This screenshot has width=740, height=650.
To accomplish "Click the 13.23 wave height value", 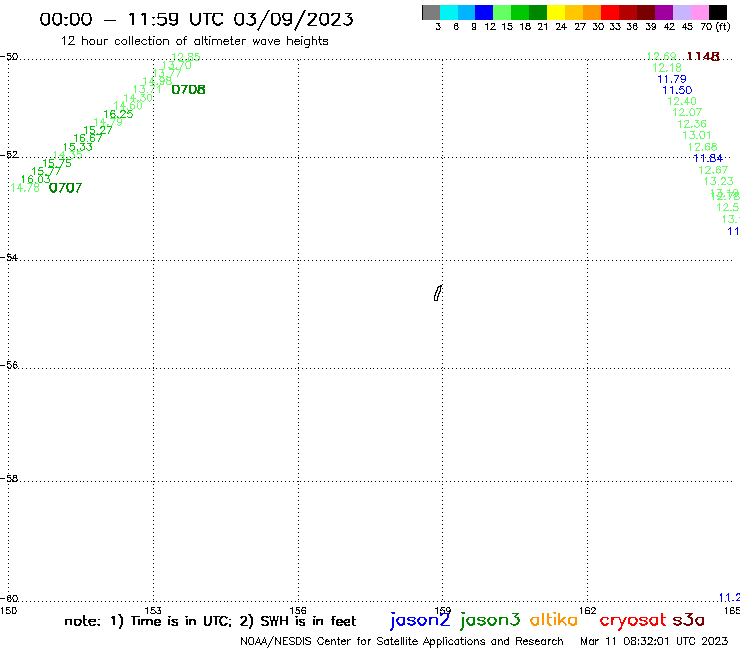I will point(719,181).
